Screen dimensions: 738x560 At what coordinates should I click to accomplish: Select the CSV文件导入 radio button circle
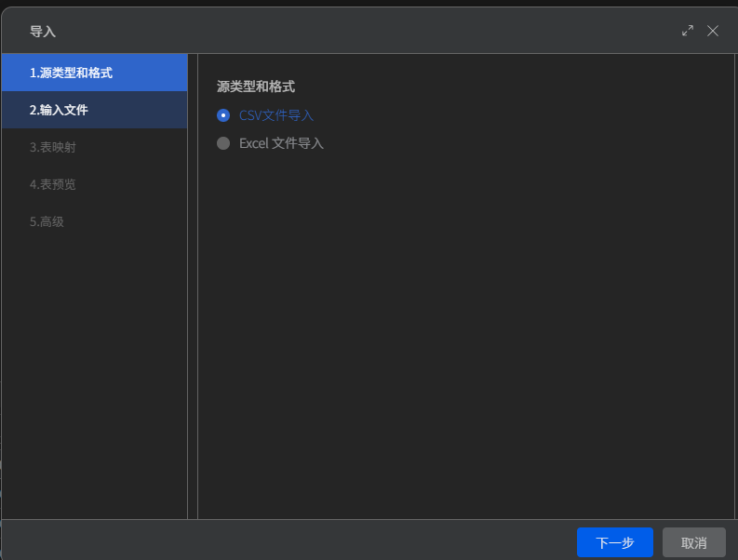point(223,115)
